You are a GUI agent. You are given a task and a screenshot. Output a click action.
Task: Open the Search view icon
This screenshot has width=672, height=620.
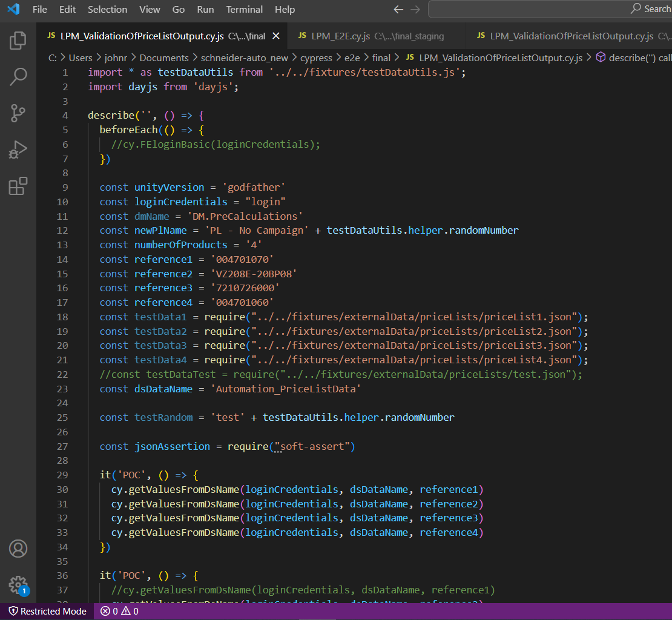(18, 77)
